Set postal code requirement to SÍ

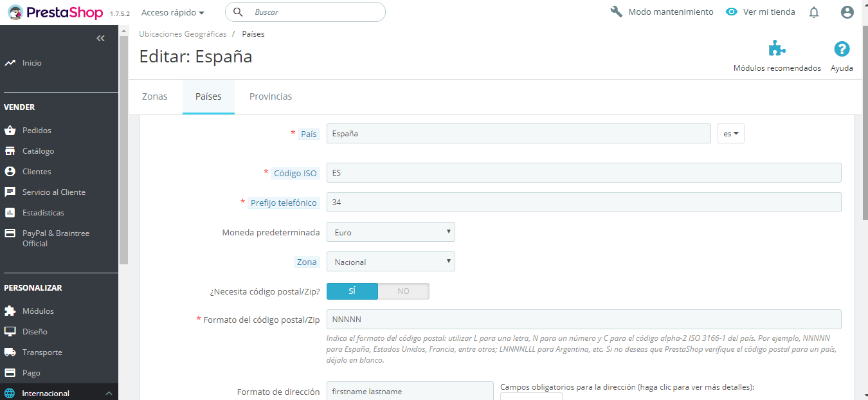352,291
